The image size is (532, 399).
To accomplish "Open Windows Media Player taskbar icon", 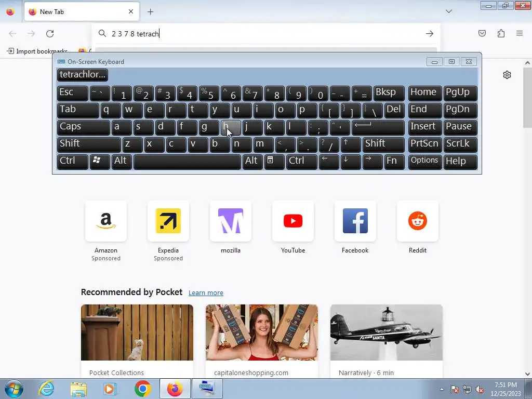I will (x=110, y=389).
